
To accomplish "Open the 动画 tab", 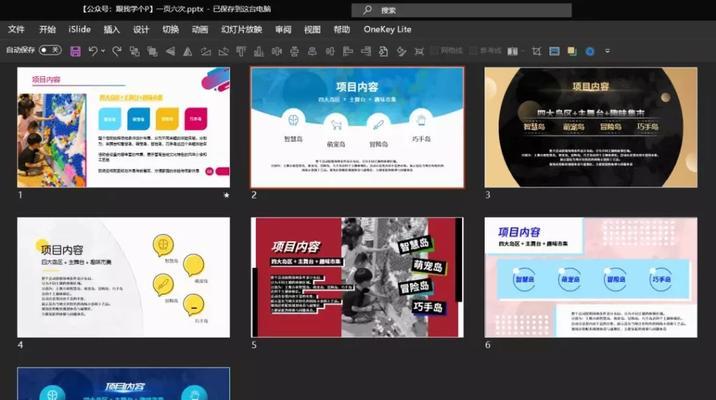I will [200, 29].
